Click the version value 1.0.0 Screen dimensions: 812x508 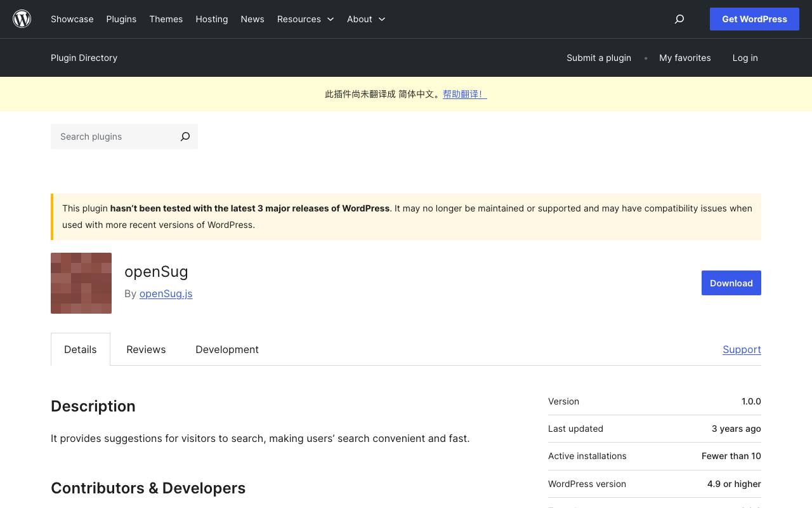(751, 401)
